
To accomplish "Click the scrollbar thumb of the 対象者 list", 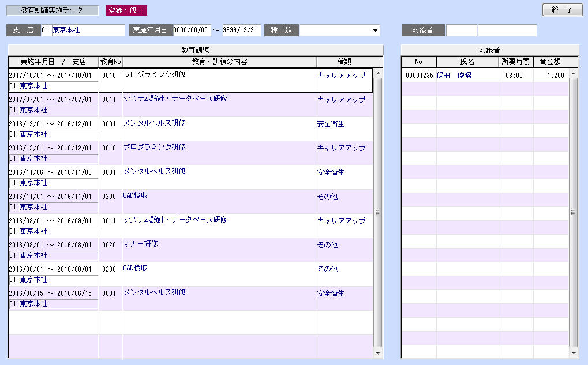I will [574, 212].
